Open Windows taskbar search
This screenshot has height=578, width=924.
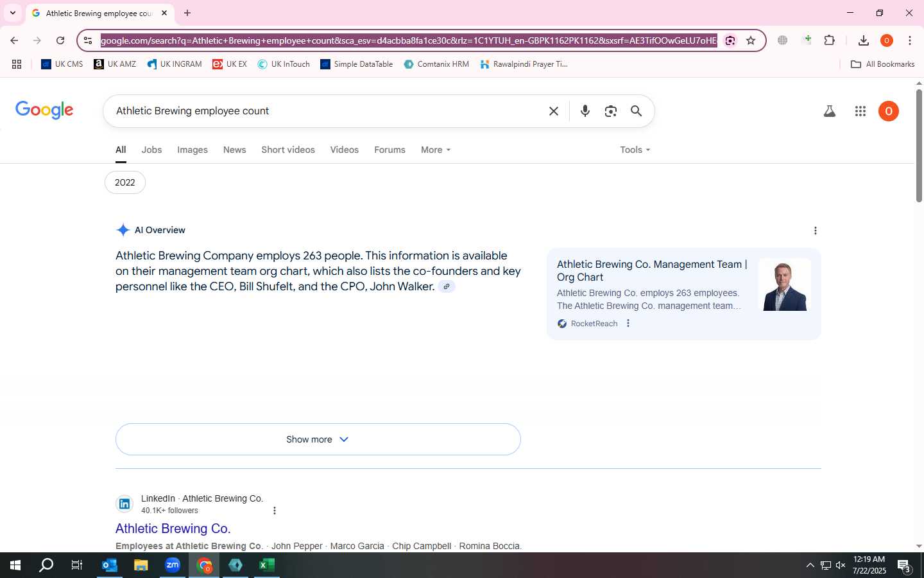pos(46,565)
